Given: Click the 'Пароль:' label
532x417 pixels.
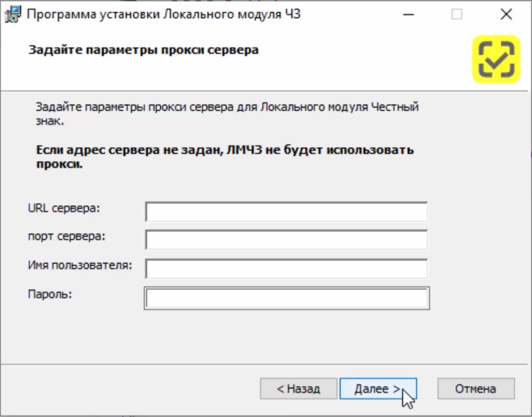Looking at the screenshot, I should point(50,294).
